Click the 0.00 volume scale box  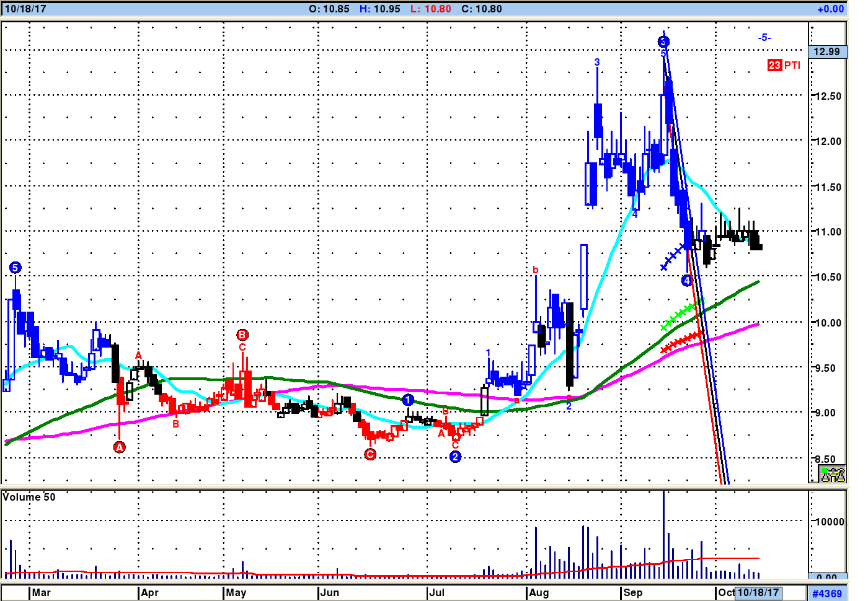(827, 577)
